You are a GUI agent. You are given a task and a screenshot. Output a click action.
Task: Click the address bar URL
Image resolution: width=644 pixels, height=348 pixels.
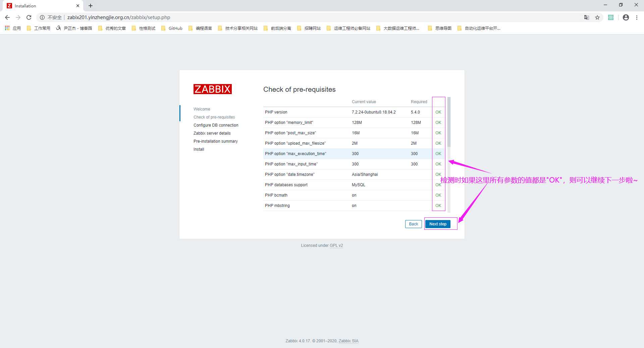click(119, 17)
